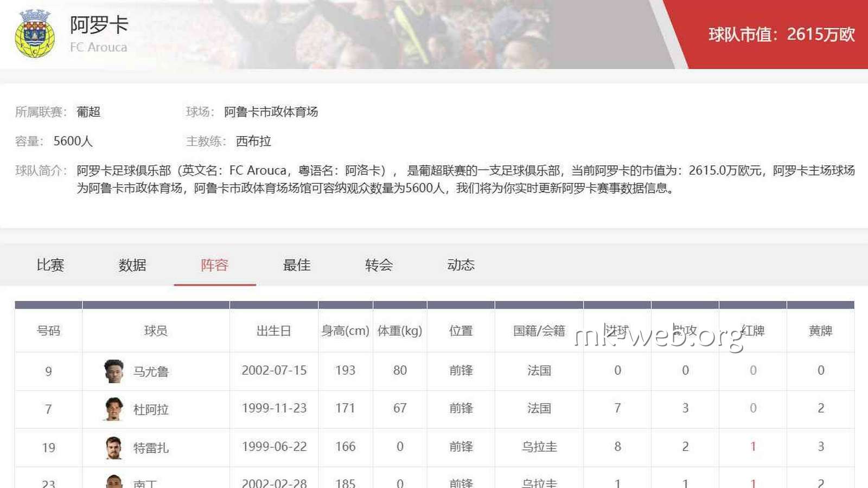The height and width of the screenshot is (488, 868).
Task: Select the 阵容 tab
Action: (215, 265)
